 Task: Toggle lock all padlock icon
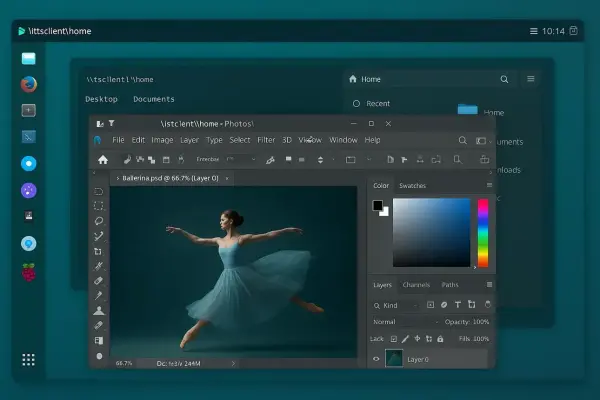[x=440, y=339]
